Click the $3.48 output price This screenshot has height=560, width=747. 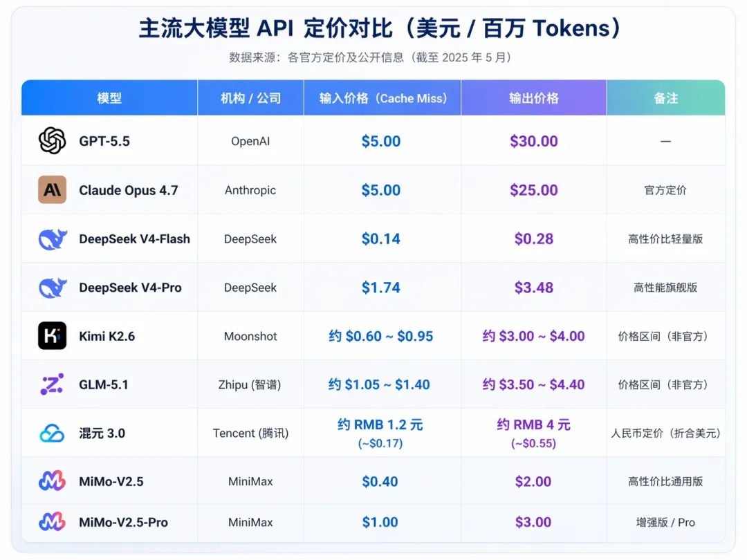(533, 288)
